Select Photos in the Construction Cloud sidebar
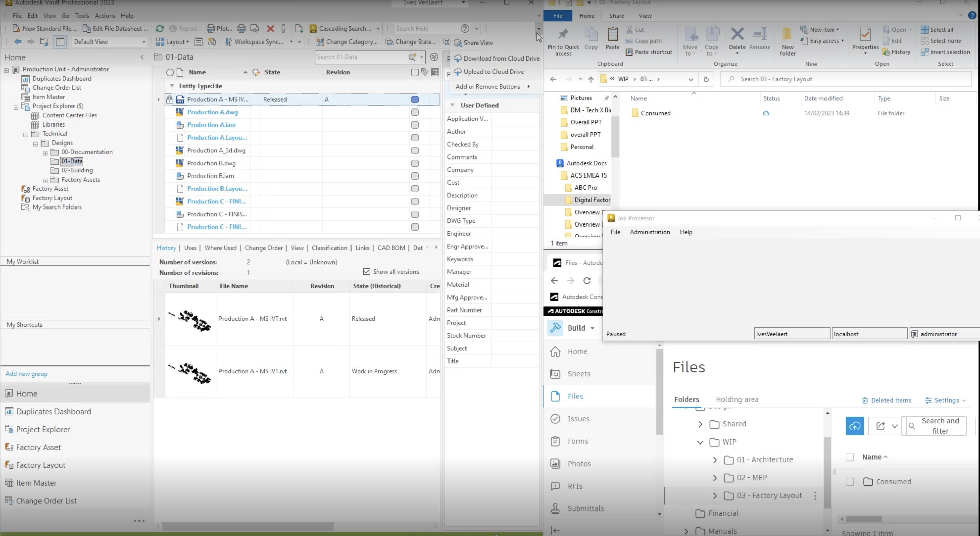The width and height of the screenshot is (980, 536). tap(580, 464)
